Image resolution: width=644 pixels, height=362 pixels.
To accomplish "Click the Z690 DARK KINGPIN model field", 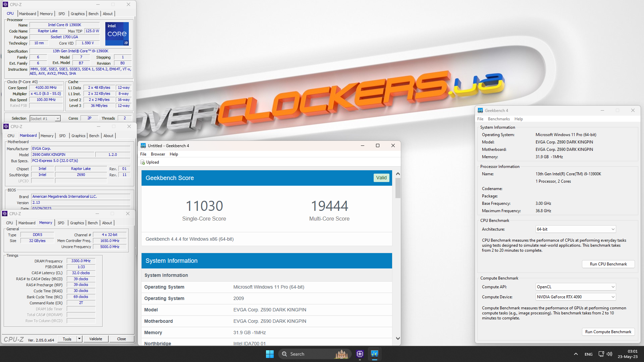I will pyautogui.click(x=63, y=155).
